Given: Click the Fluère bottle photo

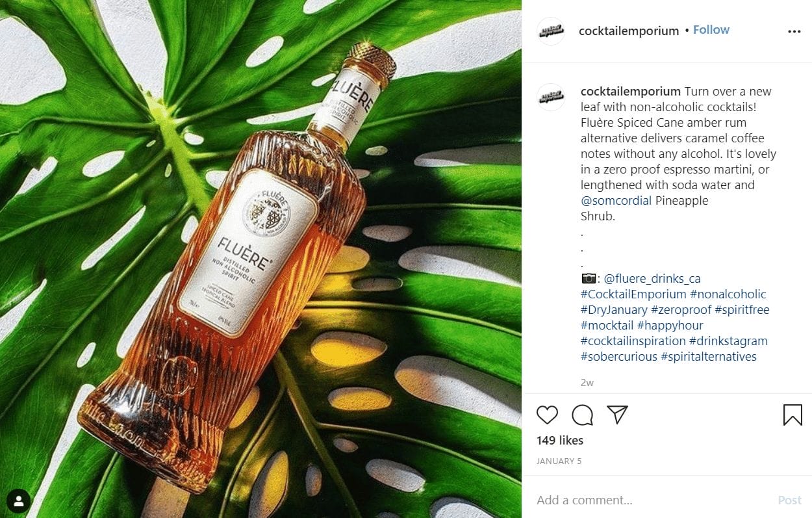Looking at the screenshot, I should pos(260,259).
